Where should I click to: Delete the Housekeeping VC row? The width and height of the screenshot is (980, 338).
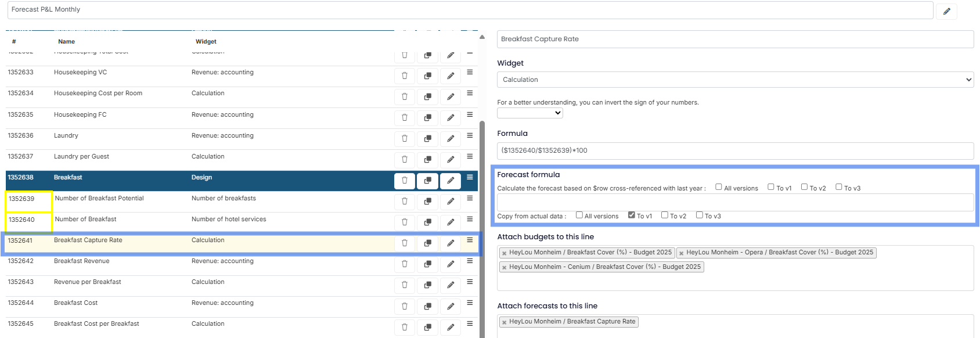click(405, 75)
